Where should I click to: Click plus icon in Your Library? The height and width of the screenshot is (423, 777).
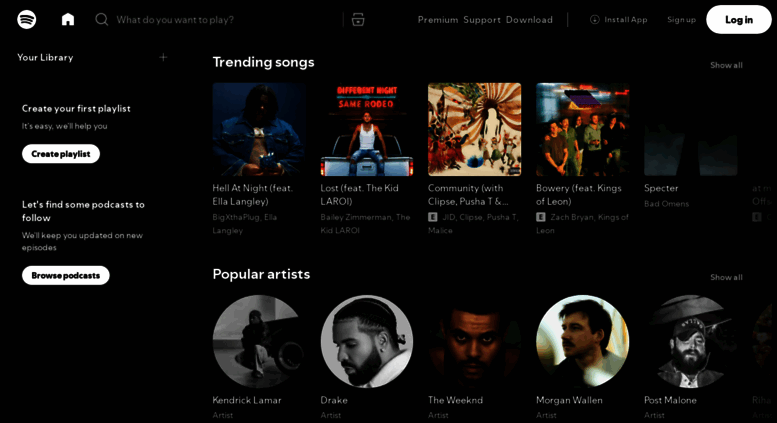(163, 57)
